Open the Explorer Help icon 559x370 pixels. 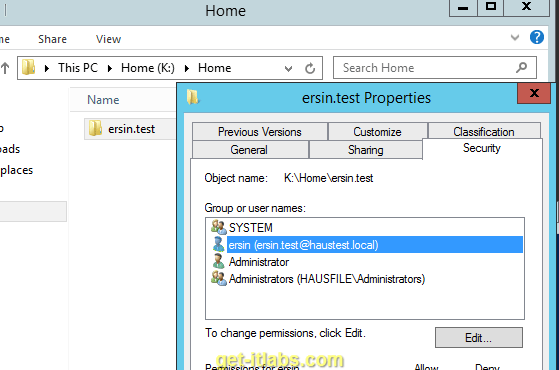537,37
